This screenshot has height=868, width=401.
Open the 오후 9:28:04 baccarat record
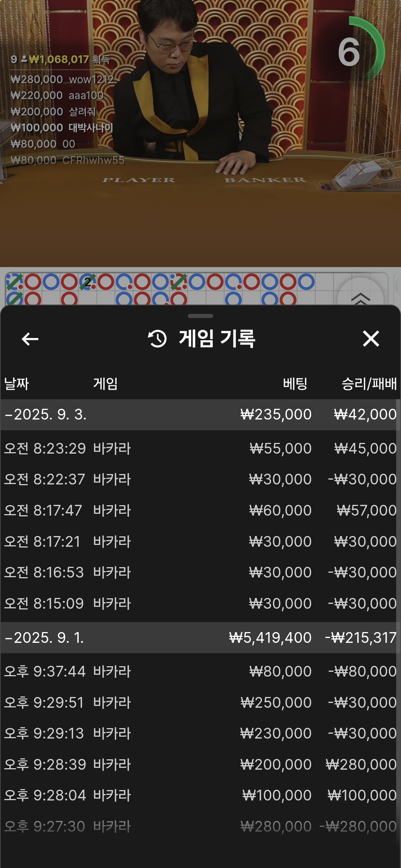pyautogui.click(x=200, y=795)
